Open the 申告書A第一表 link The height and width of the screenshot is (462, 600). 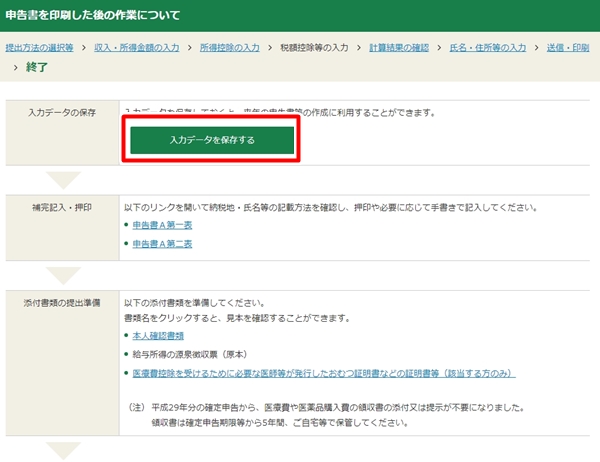click(162, 225)
